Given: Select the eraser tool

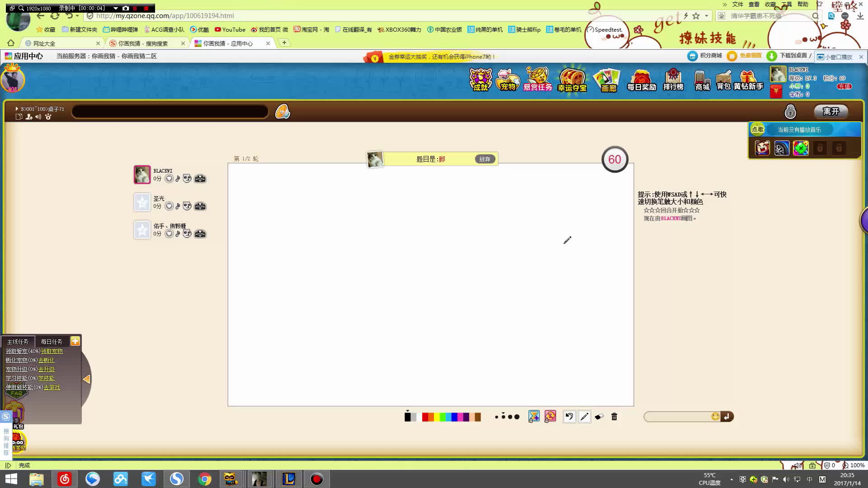Looking at the screenshot, I should click(x=599, y=417).
